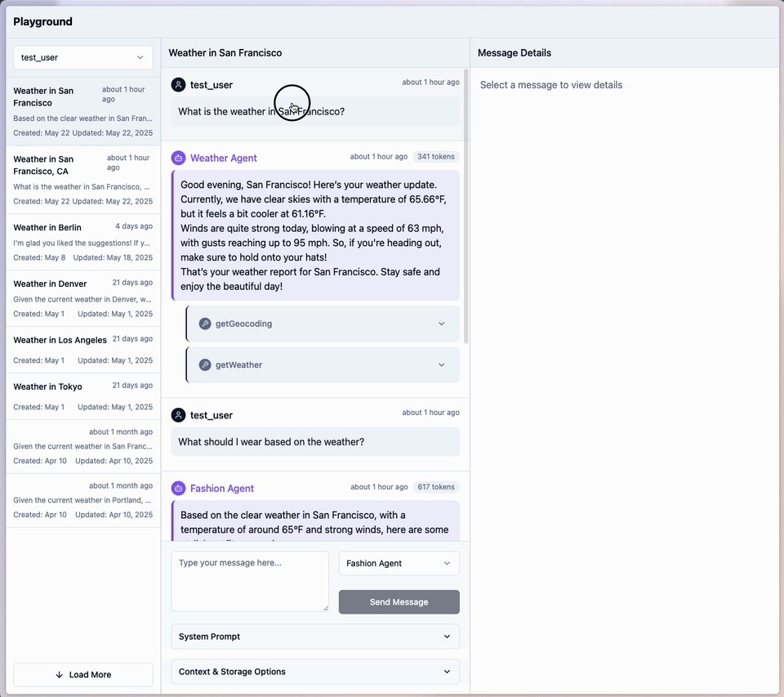Click the Message Details panel heading

pos(514,53)
